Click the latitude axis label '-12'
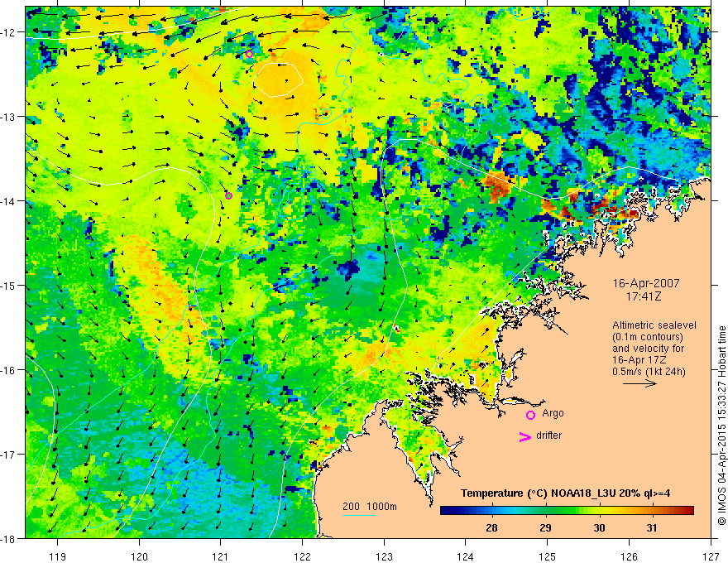Viewport: 728px width, 563px height. pos(10,32)
